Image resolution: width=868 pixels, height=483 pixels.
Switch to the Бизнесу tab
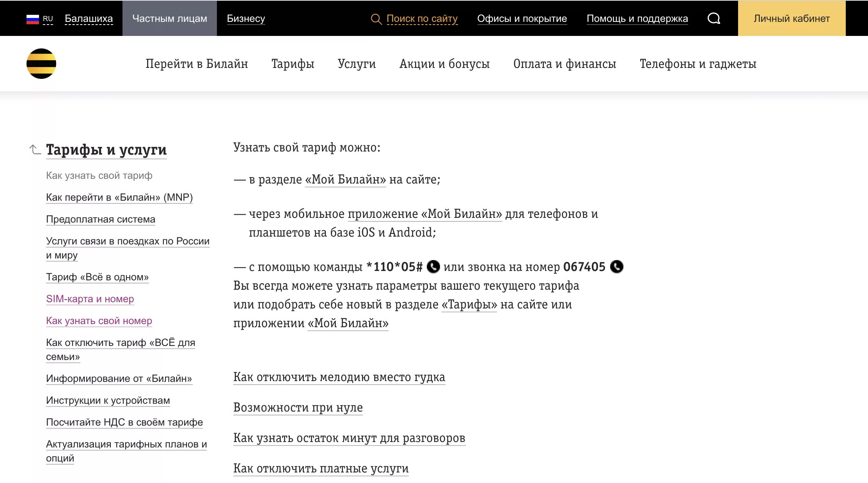pos(246,18)
